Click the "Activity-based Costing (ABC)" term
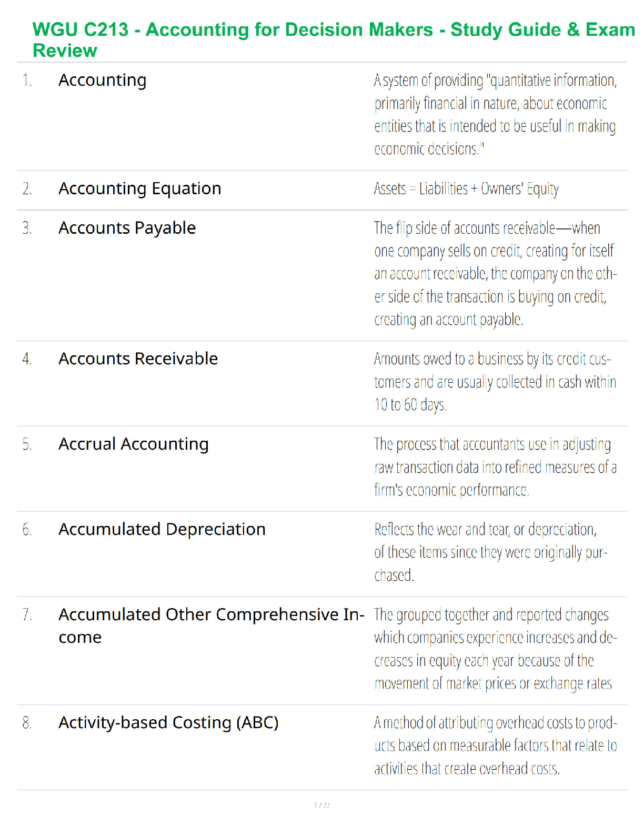Screen dimensions: 644x834 (168, 723)
